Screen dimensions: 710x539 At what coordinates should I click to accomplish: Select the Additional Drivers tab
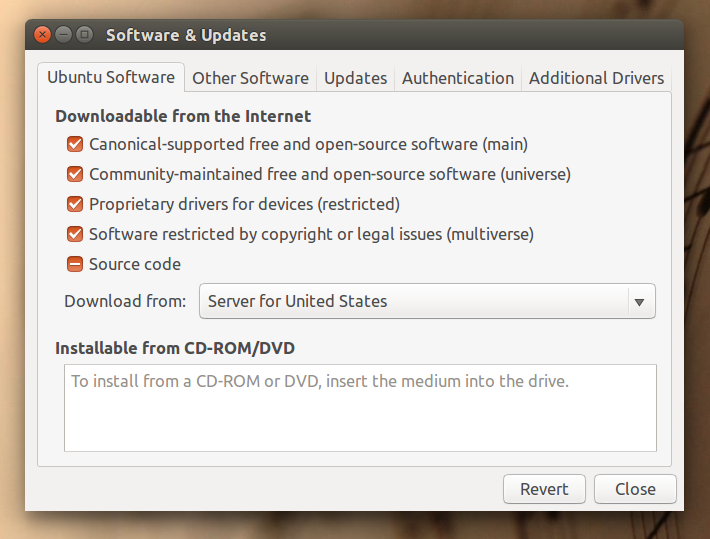596,78
